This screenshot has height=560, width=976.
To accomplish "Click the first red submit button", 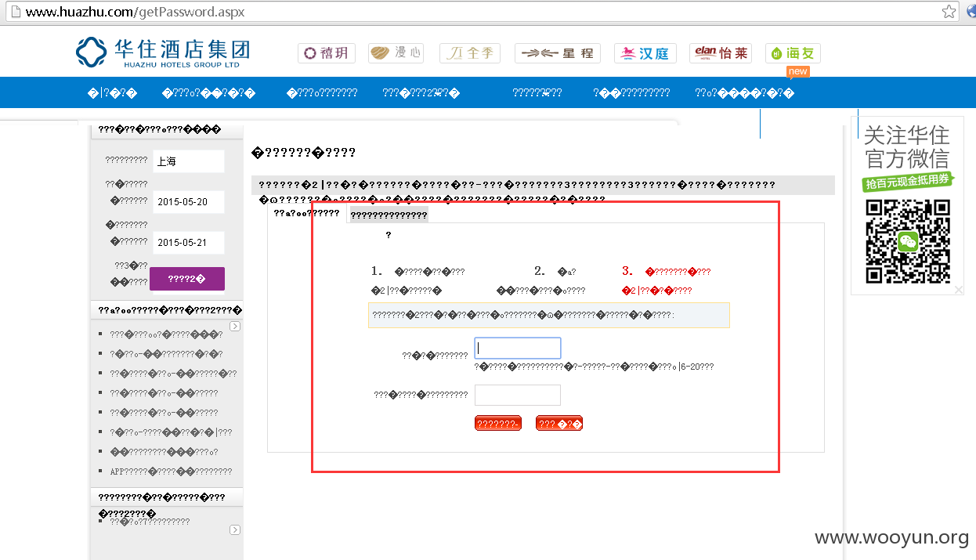I will [x=497, y=424].
